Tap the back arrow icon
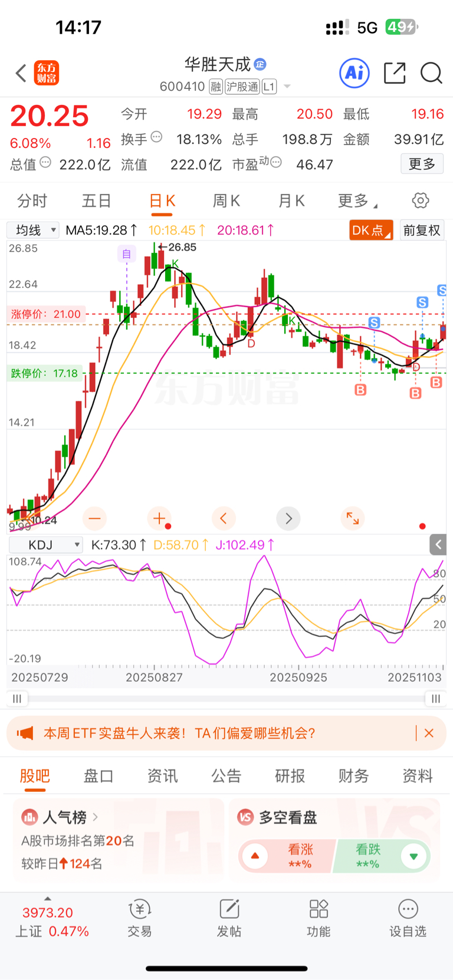 coord(21,73)
